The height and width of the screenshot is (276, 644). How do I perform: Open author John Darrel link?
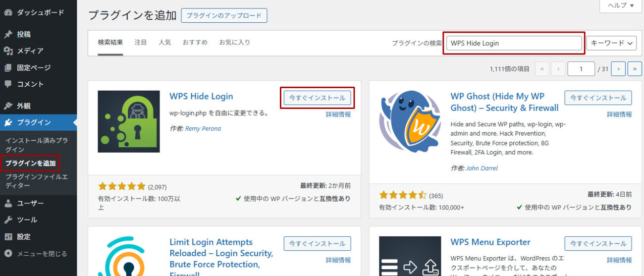pyautogui.click(x=482, y=168)
